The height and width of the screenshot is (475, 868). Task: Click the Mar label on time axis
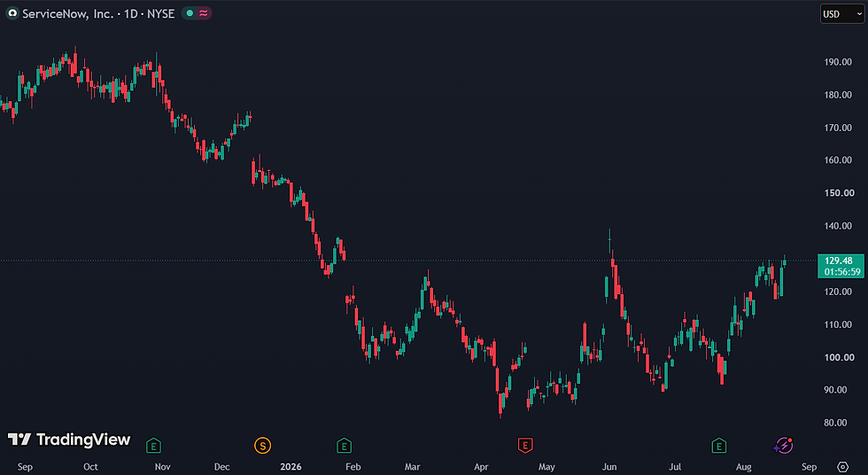click(412, 467)
